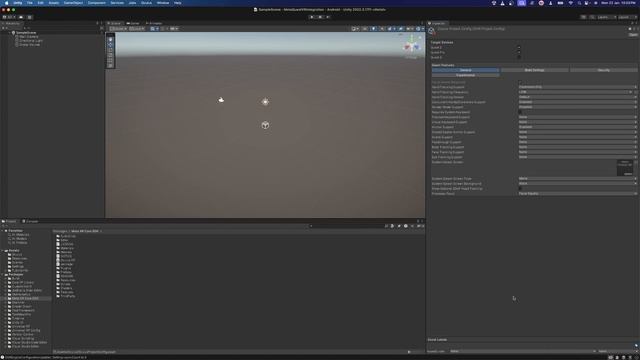The image size is (640, 360).
Task: Open the Hand Tracking Frequency dropdown
Action: [x=577, y=92]
